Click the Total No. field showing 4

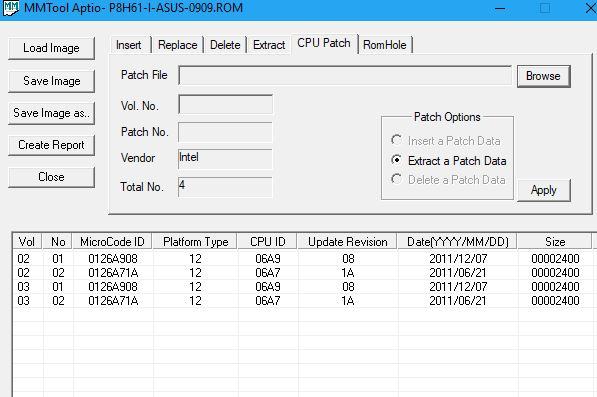tap(225, 187)
